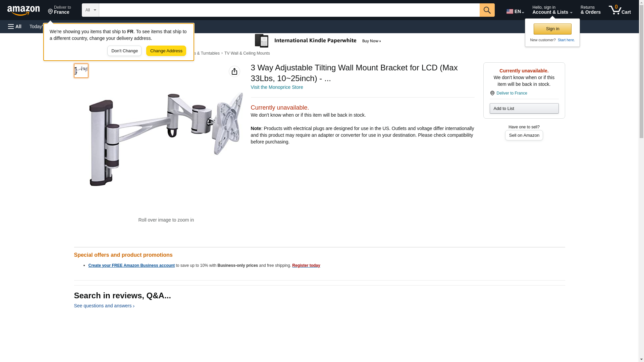The height and width of the screenshot is (362, 644).
Task: Open the All hamburger menu
Action: [15, 26]
